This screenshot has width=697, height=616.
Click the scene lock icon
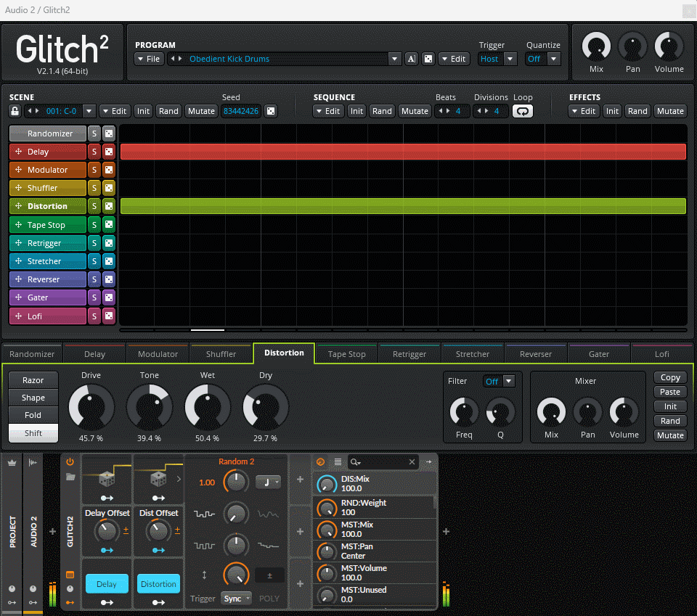(x=15, y=111)
